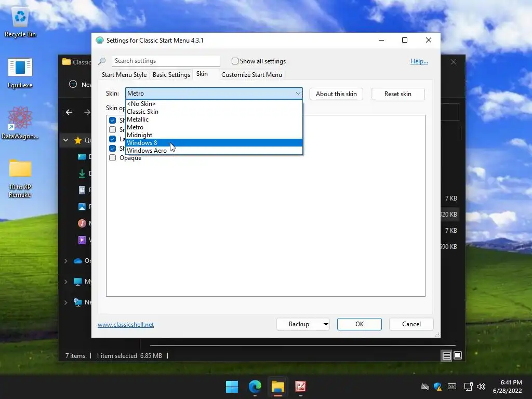Click the red app icon on taskbar
532x399 pixels.
(301, 387)
